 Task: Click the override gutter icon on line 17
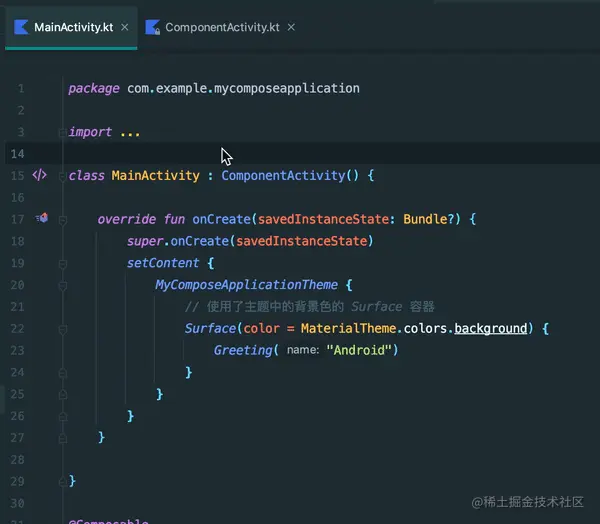pos(42,218)
